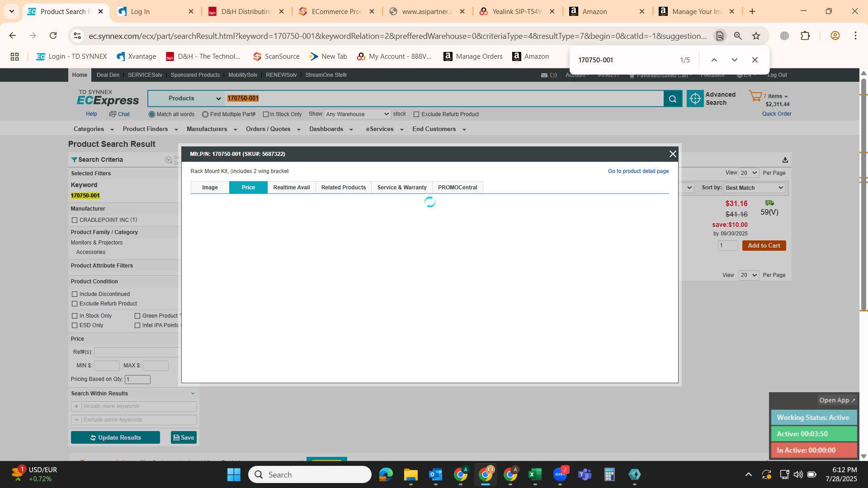This screenshot has height=488, width=868.
Task: Click Update Results button
Action: 115,437
